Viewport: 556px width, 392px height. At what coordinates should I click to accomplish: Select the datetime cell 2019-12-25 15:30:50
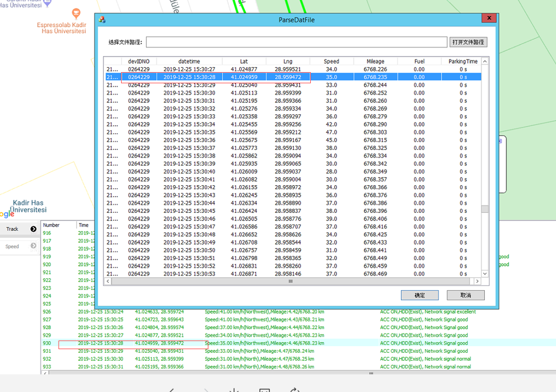(x=189, y=250)
